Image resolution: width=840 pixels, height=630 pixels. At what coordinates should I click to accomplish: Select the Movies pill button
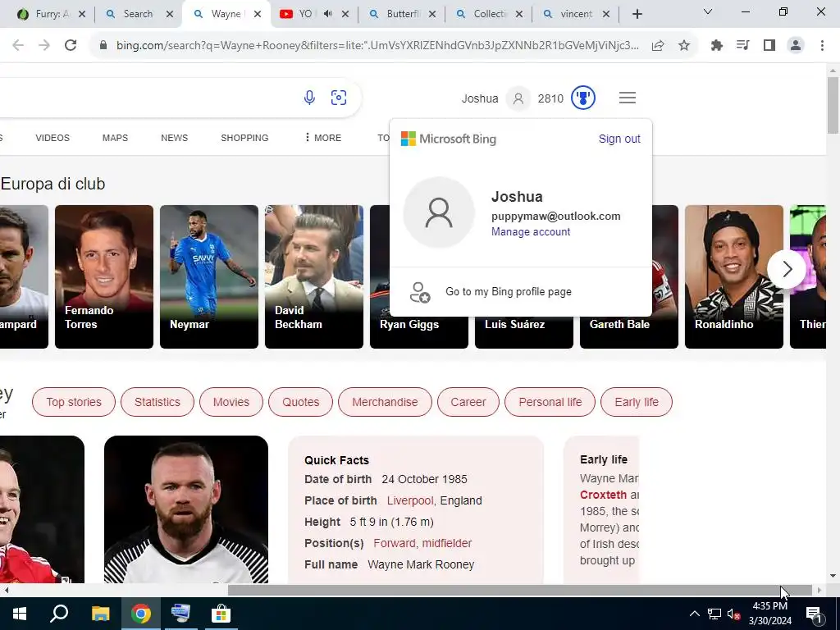click(x=231, y=402)
